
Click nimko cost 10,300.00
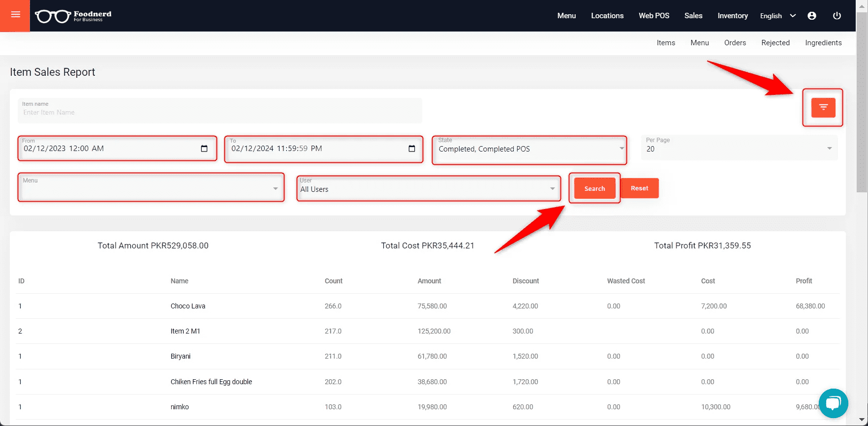pos(715,407)
